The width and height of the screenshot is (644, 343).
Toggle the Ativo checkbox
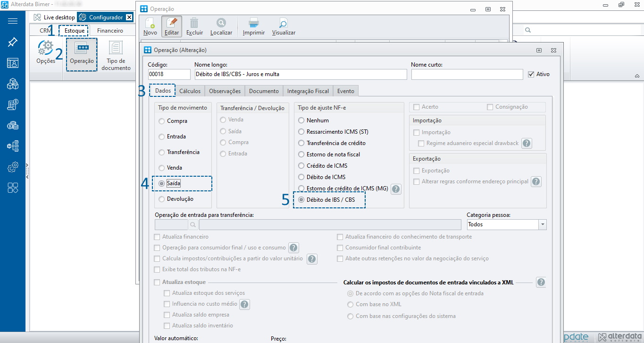531,74
